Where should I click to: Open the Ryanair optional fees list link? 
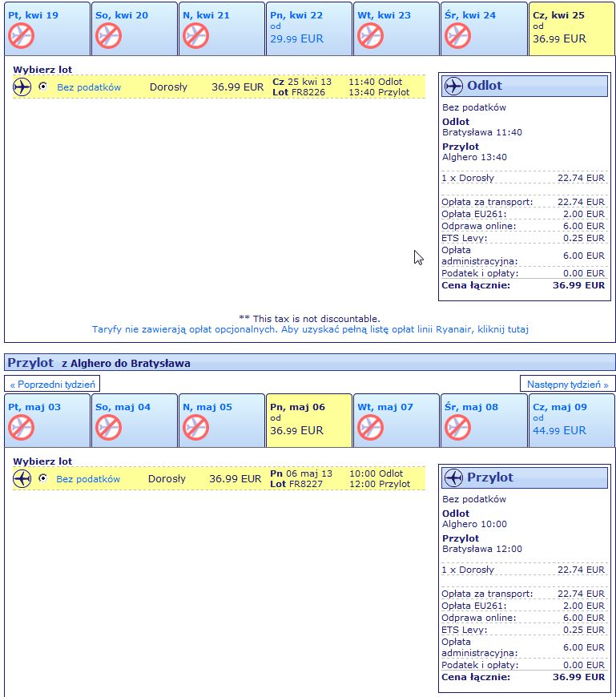[310, 329]
